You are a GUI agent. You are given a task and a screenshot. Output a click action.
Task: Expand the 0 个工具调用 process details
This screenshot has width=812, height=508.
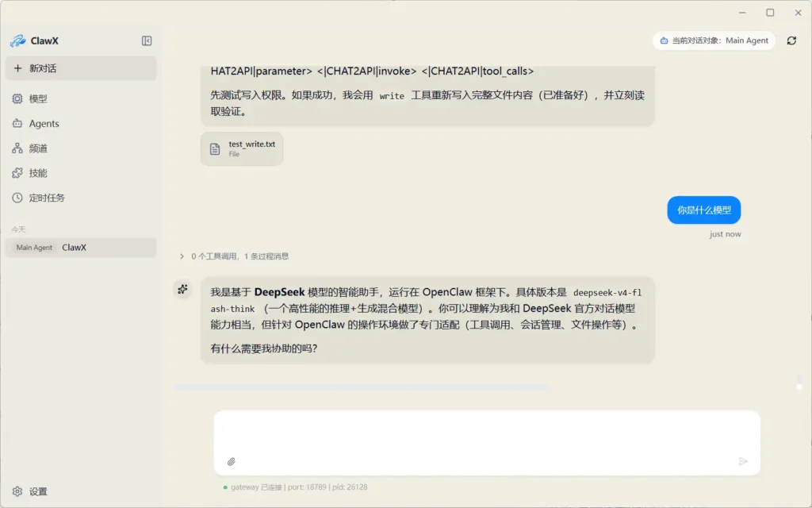click(x=234, y=256)
